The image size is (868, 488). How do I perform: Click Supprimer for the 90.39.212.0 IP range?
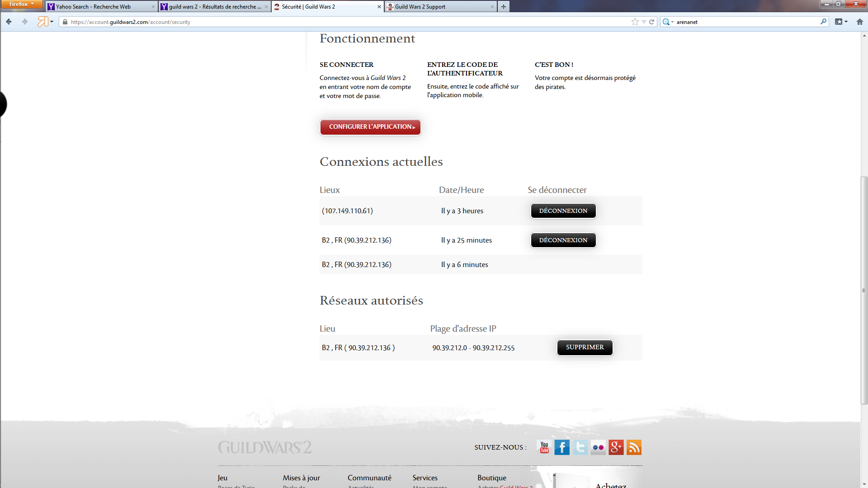(x=585, y=347)
